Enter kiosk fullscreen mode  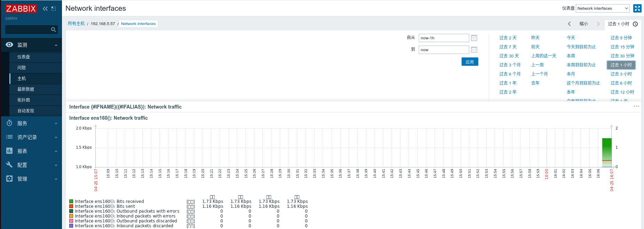tap(637, 8)
